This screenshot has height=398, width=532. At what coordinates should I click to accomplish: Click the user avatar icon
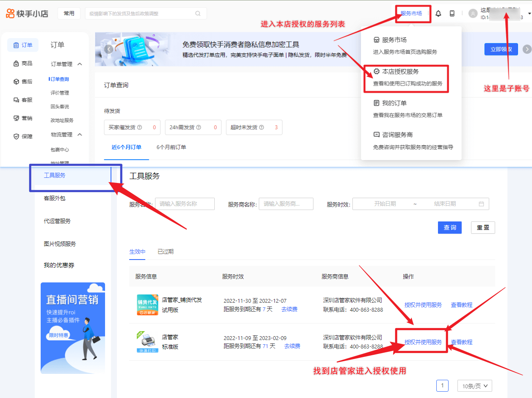[473, 14]
